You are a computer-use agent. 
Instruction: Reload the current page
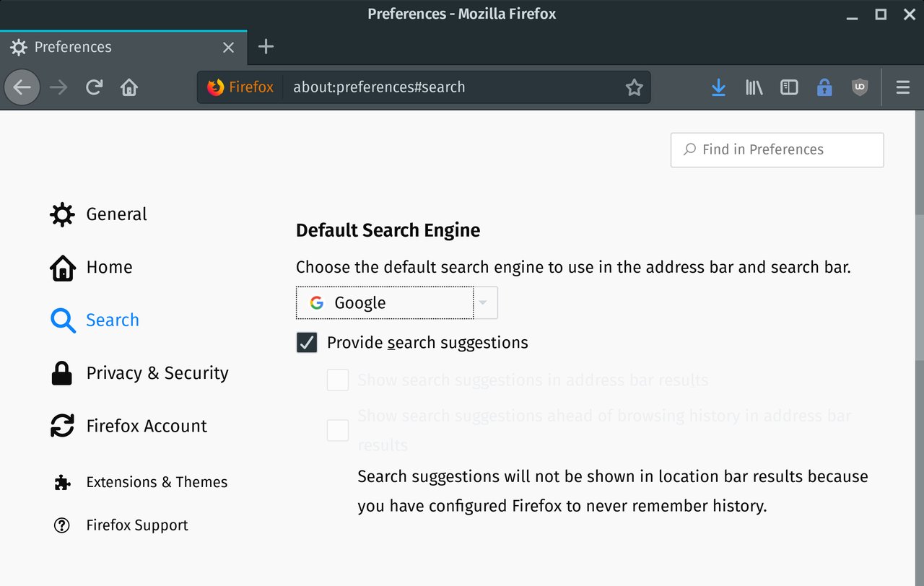[94, 87]
